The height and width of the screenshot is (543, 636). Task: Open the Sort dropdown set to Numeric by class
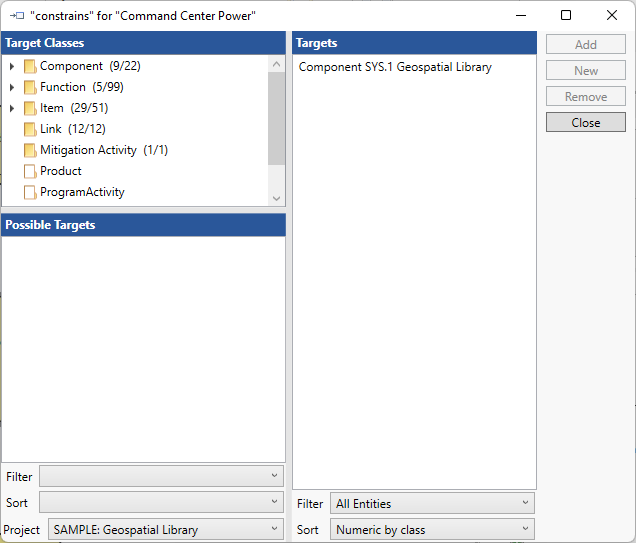432,529
